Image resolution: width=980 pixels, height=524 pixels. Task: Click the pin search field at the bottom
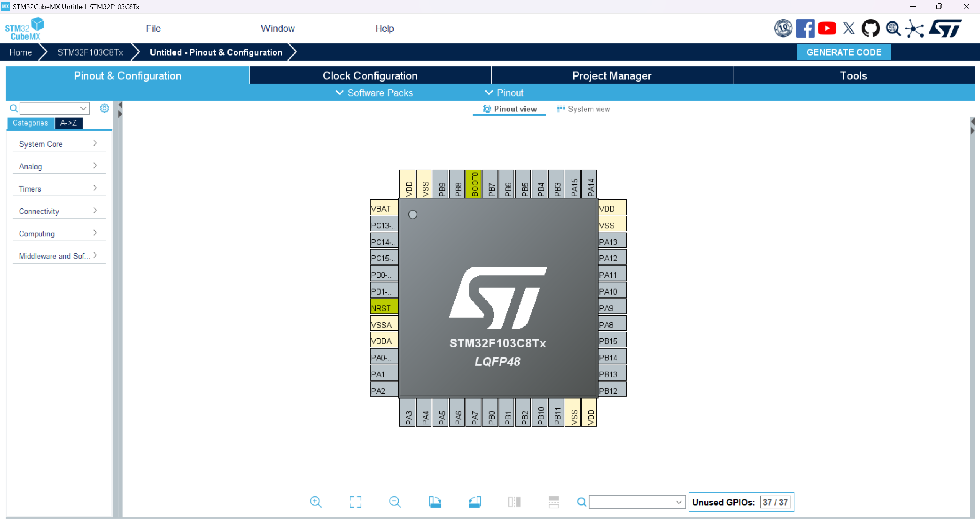tap(632, 502)
